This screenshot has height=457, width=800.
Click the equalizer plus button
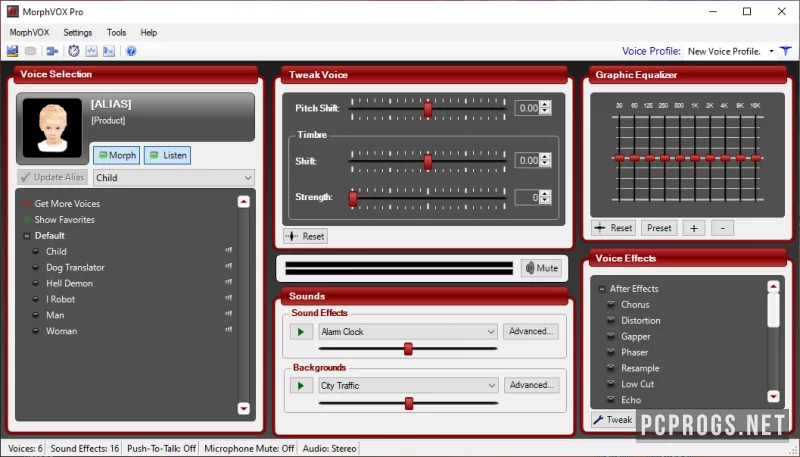coord(694,228)
